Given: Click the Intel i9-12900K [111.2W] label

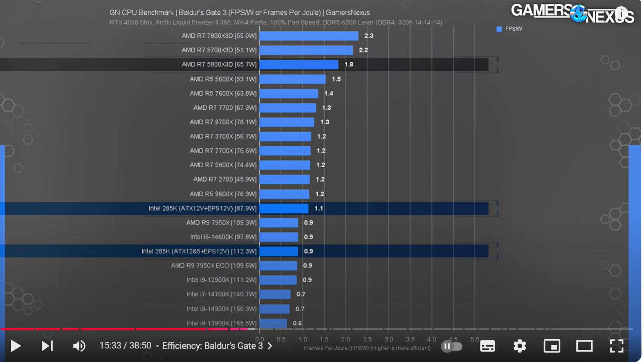Looking at the screenshot, I should point(222,280).
